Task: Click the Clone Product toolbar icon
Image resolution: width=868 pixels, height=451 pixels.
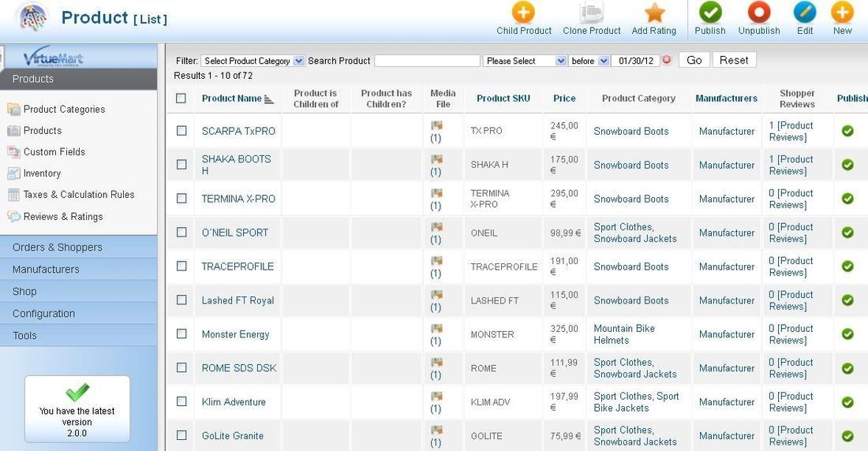Action: pyautogui.click(x=591, y=12)
